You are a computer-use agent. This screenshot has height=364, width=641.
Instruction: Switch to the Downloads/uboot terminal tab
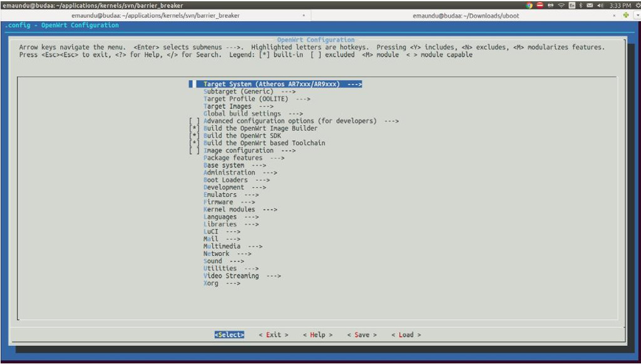(x=466, y=16)
